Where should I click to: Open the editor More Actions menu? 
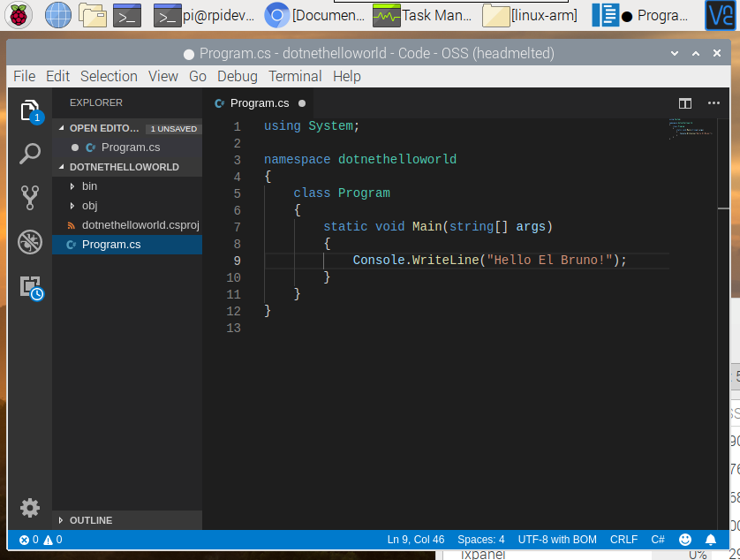point(714,102)
